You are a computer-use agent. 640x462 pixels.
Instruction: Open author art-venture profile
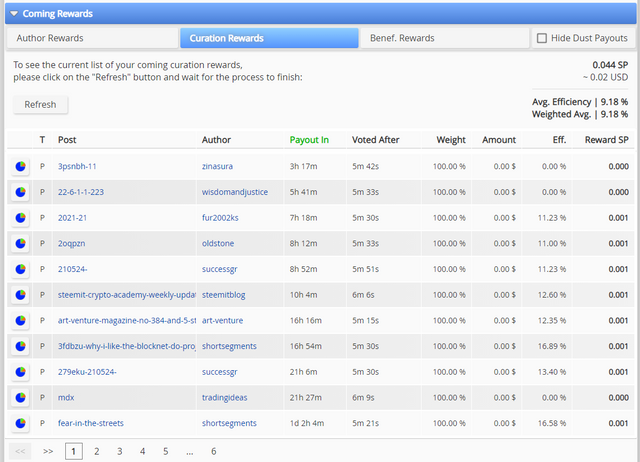click(x=222, y=320)
